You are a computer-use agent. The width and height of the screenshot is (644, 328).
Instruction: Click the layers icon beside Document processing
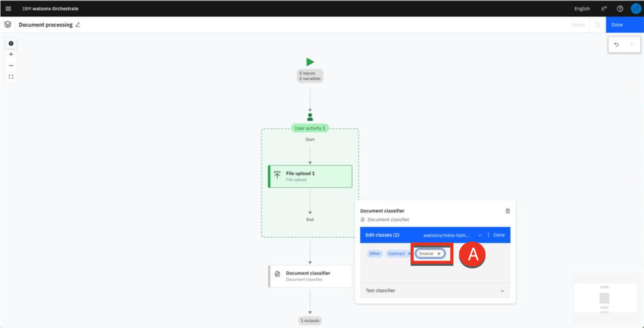[8, 25]
